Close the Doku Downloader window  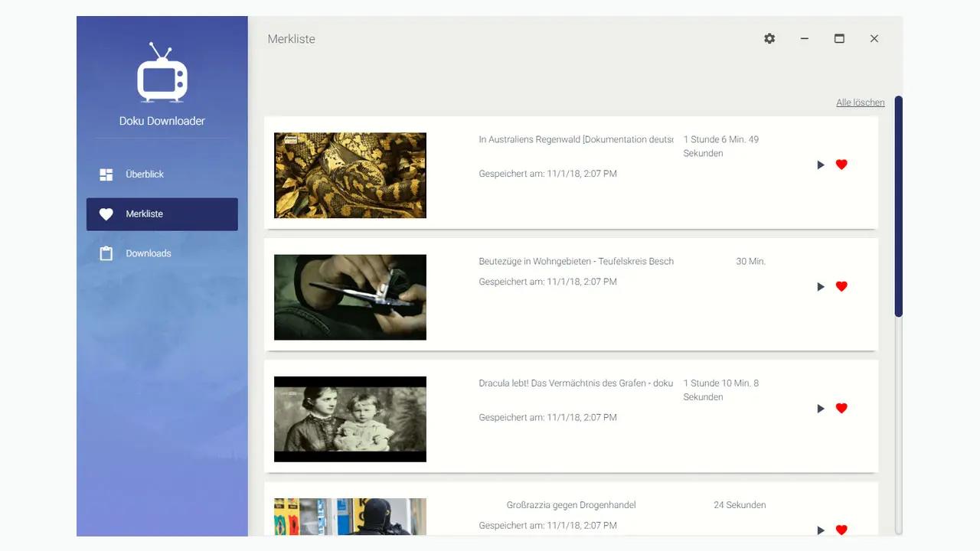click(874, 38)
